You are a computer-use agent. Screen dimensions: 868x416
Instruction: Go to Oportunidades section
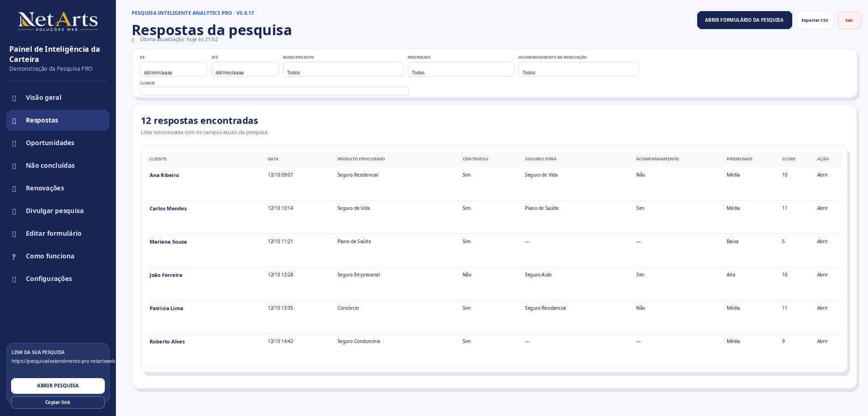58,143
